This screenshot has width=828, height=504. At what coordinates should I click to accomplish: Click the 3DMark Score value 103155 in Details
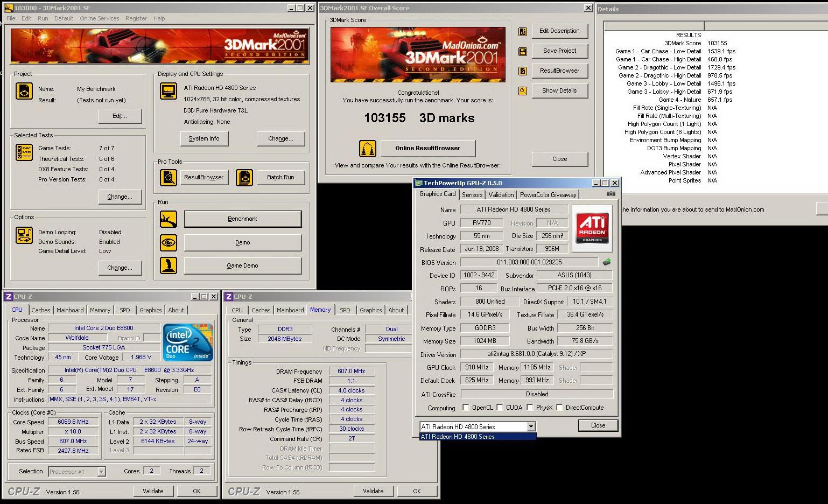(717, 43)
